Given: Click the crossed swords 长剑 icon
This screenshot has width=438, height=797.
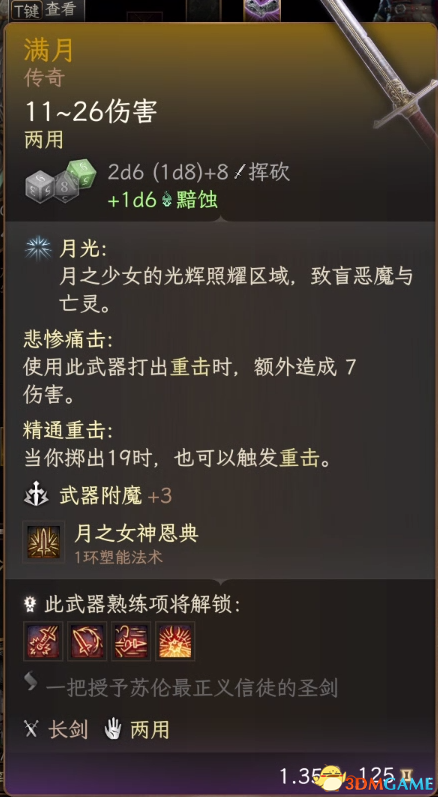Looking at the screenshot, I should pyautogui.click(x=32, y=729).
